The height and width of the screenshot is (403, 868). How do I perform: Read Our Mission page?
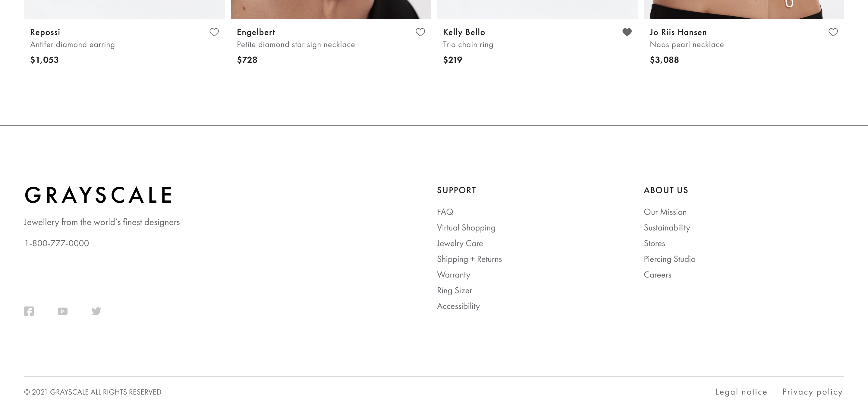tap(665, 212)
